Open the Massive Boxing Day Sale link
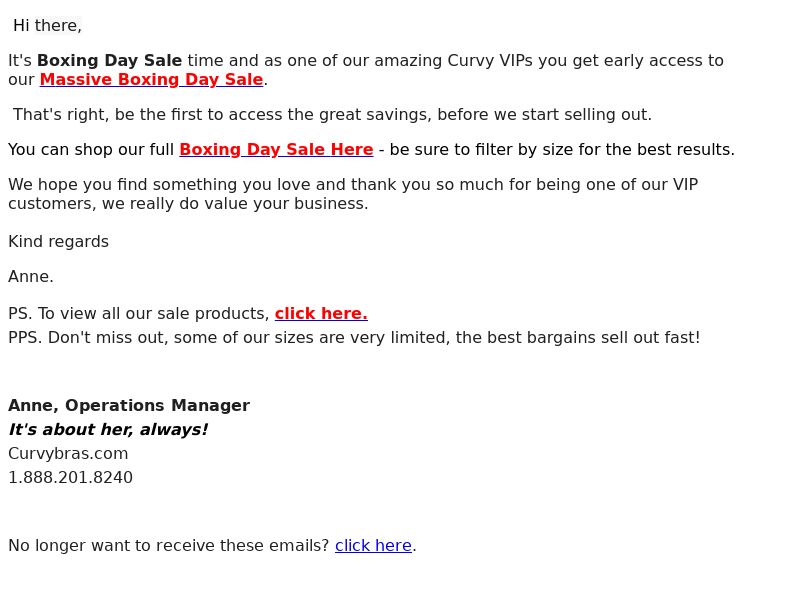Screen dimensions: 800x600 (152, 80)
